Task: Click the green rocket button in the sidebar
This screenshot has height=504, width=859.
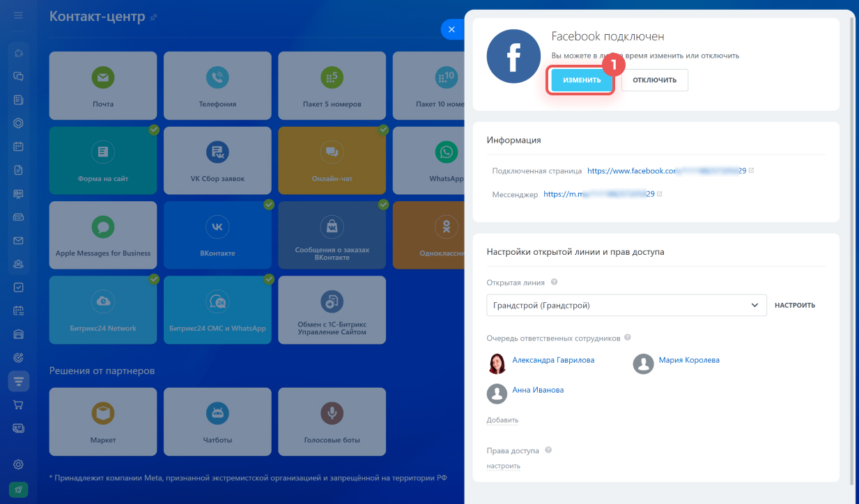Action: tap(19, 489)
